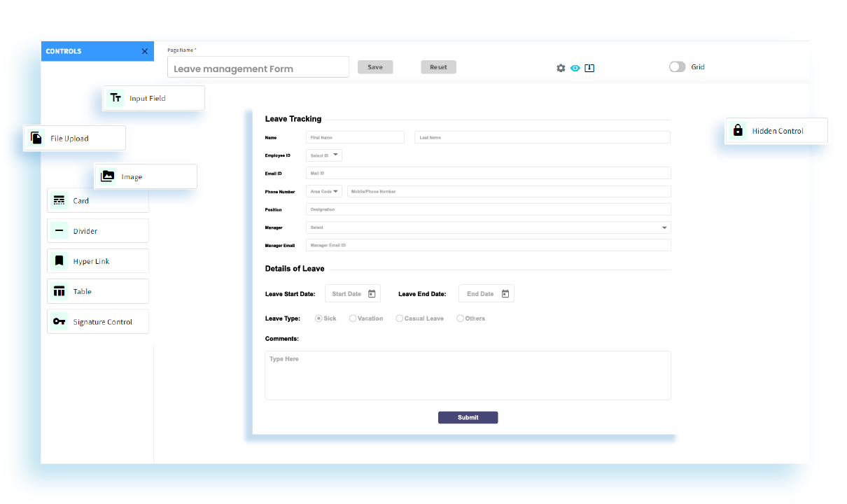This screenshot has height=504, width=847.
Task: Click inside the Page Name field
Action: pos(258,66)
